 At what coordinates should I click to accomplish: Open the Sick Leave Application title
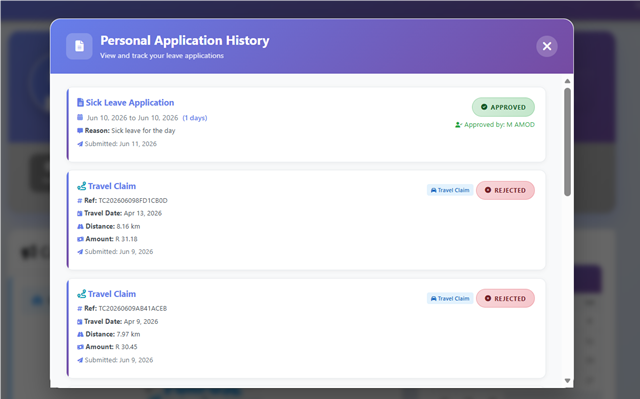point(130,102)
